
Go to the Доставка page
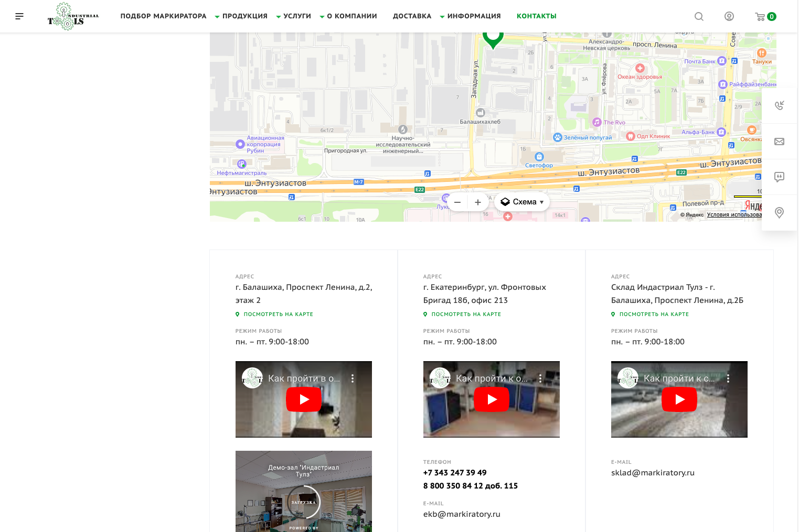pos(412,16)
